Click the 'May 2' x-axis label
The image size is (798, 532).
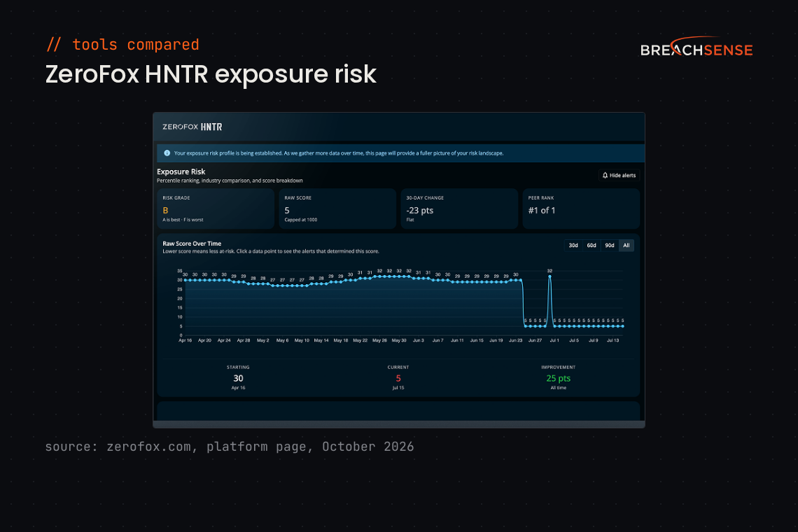click(262, 340)
